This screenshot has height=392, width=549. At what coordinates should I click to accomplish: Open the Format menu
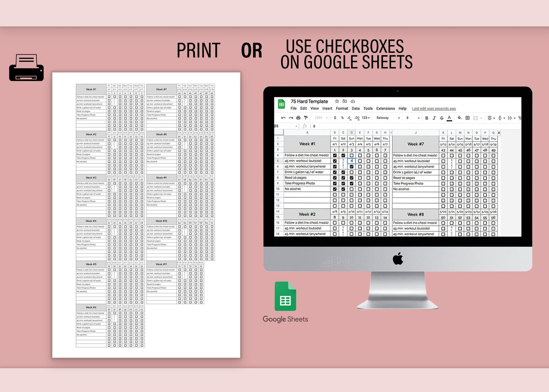click(342, 109)
